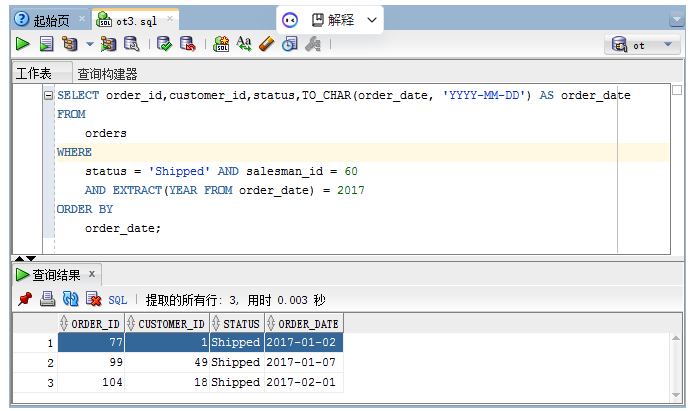Print the query result grid
Image resolution: width=691 pixels, height=411 pixels.
point(47,299)
